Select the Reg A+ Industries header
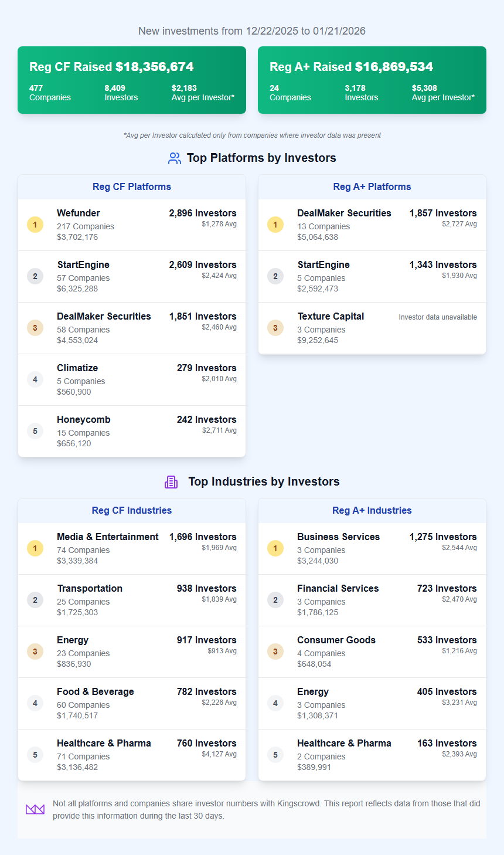This screenshot has height=855, width=504. click(x=372, y=511)
